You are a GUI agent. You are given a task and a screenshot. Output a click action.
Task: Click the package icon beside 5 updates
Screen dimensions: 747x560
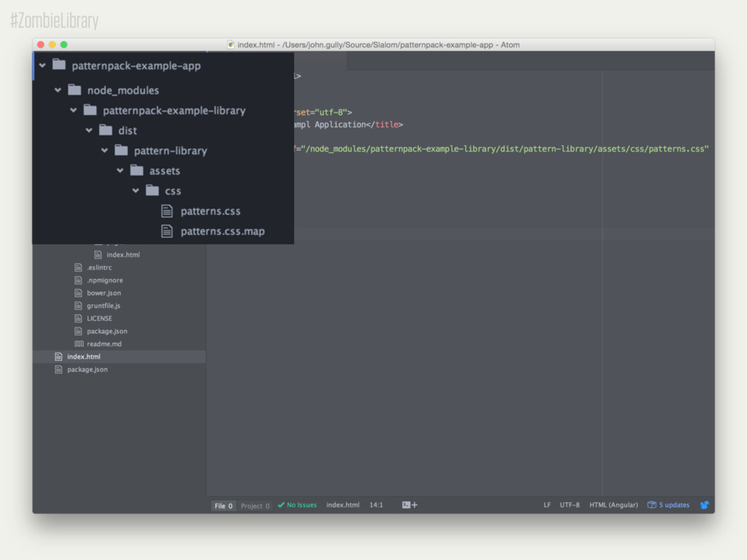point(651,505)
